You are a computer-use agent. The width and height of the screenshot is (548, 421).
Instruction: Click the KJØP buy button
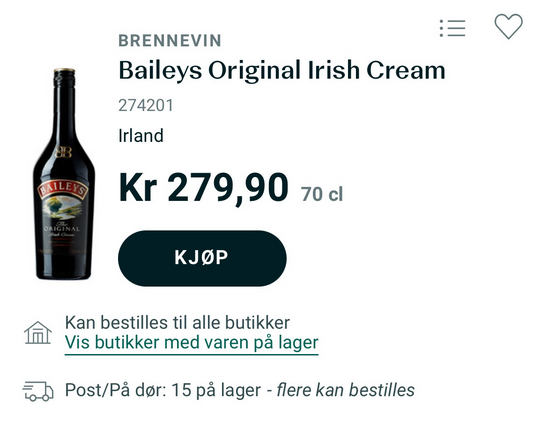(202, 258)
